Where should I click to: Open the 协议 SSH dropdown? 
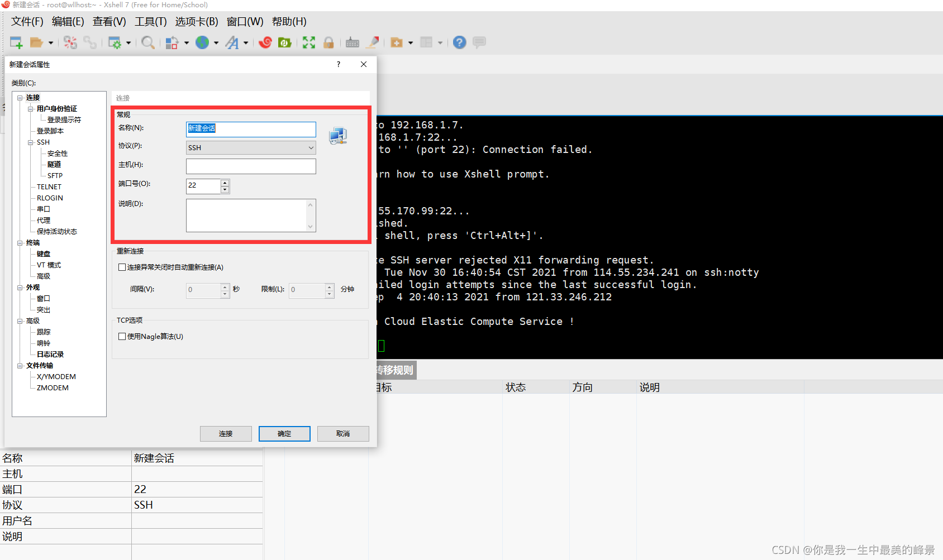(x=251, y=147)
